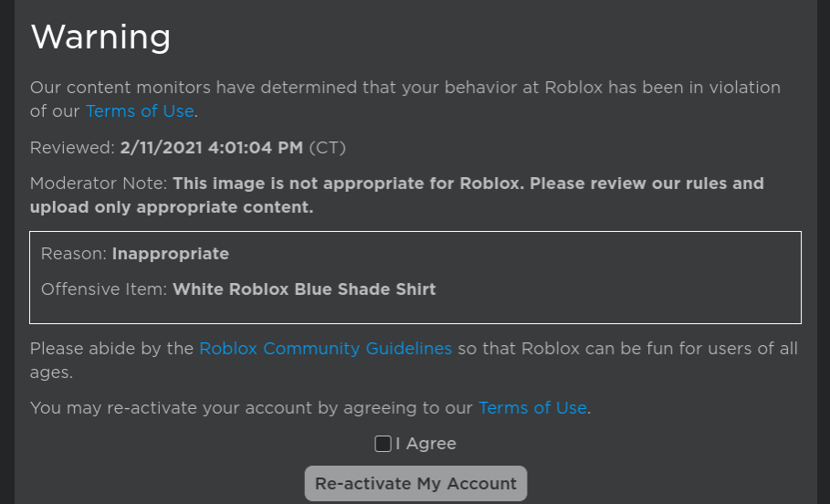Select 'White Roblox Blue Shade Shirt' item name
Screen dimensions: 830x504
coord(304,289)
